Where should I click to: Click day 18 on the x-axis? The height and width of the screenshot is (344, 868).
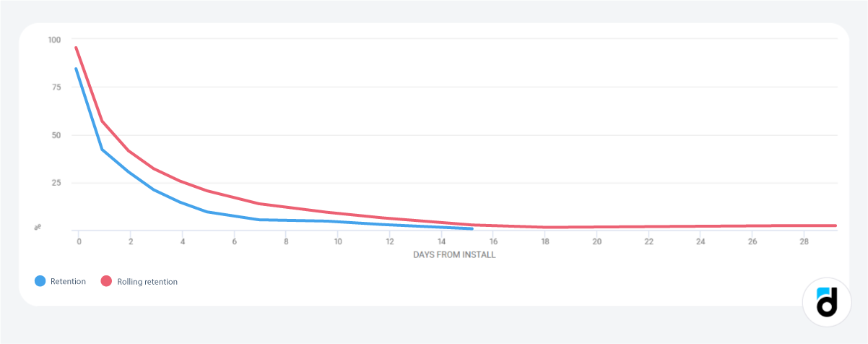tap(545, 241)
